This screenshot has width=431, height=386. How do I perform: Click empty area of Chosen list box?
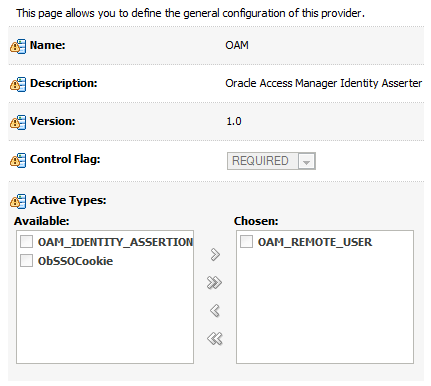pos(325,307)
